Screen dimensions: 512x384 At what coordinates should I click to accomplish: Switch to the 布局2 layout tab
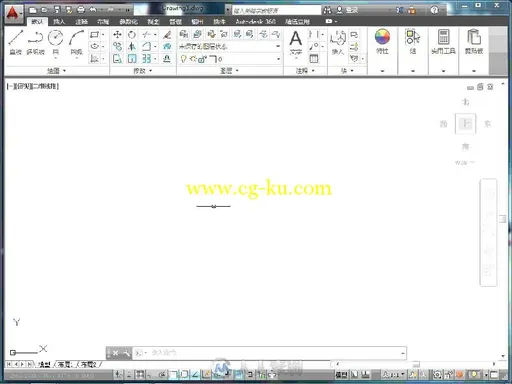click(88, 364)
